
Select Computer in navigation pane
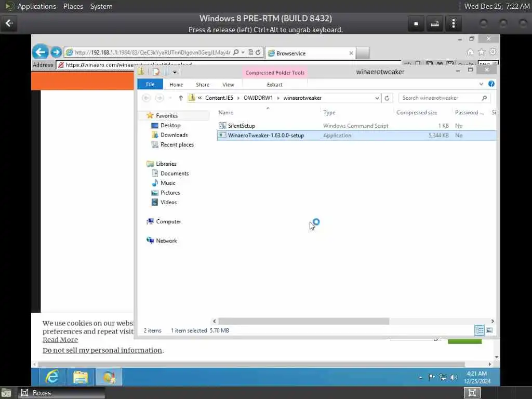168,221
